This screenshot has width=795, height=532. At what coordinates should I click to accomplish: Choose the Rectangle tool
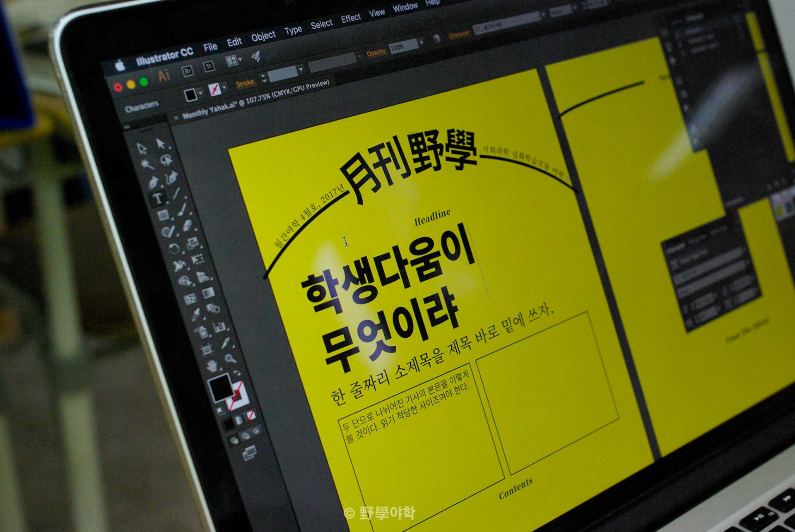(163, 215)
